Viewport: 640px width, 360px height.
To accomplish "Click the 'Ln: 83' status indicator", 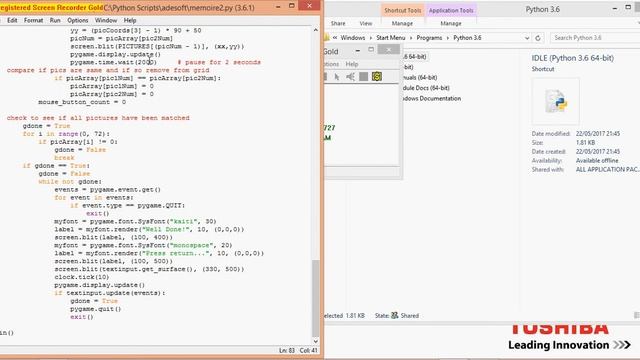I will coord(287,350).
